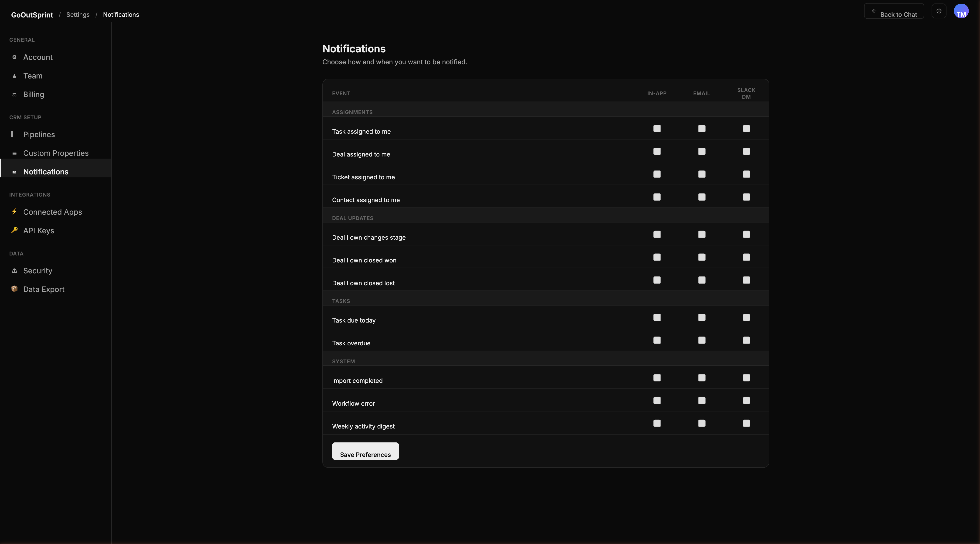Open the TM profile avatar
980x544 pixels.
pos(962,11)
